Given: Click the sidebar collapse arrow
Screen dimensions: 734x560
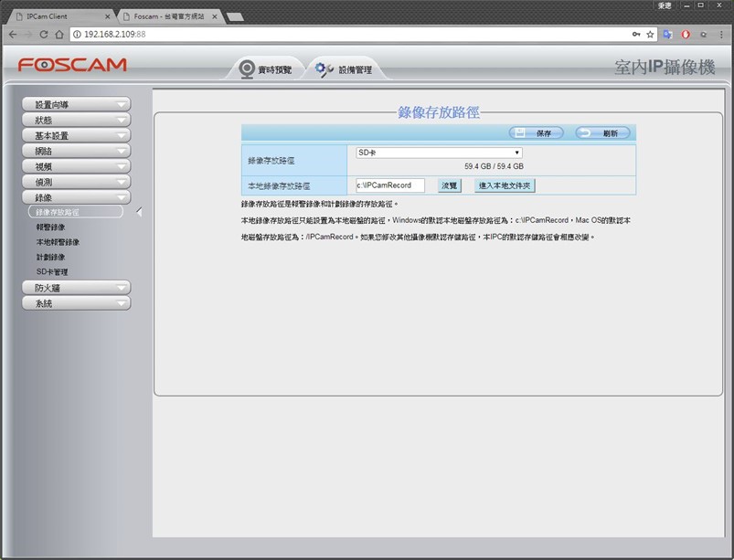Looking at the screenshot, I should coord(139,212).
